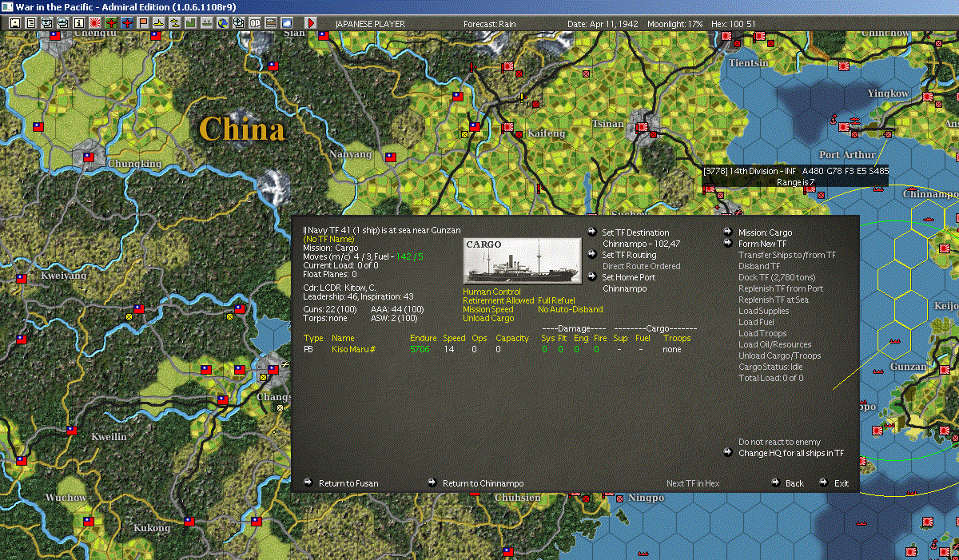Click the Exit button
Image resolution: width=959 pixels, height=560 pixels.
(x=842, y=483)
